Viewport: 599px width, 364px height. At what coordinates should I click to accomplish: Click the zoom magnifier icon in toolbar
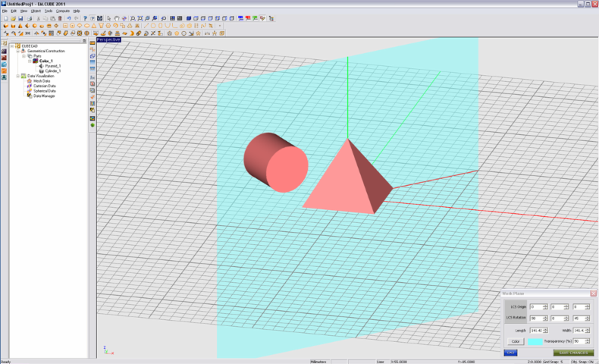pos(133,18)
